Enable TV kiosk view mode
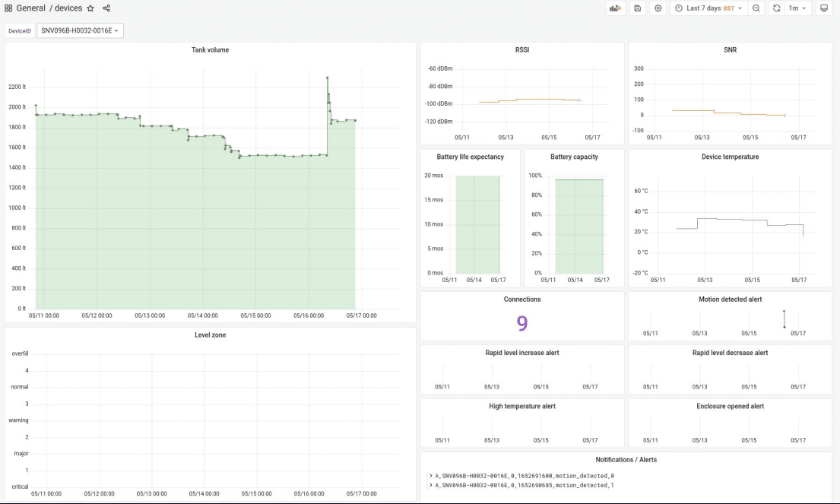 click(823, 8)
